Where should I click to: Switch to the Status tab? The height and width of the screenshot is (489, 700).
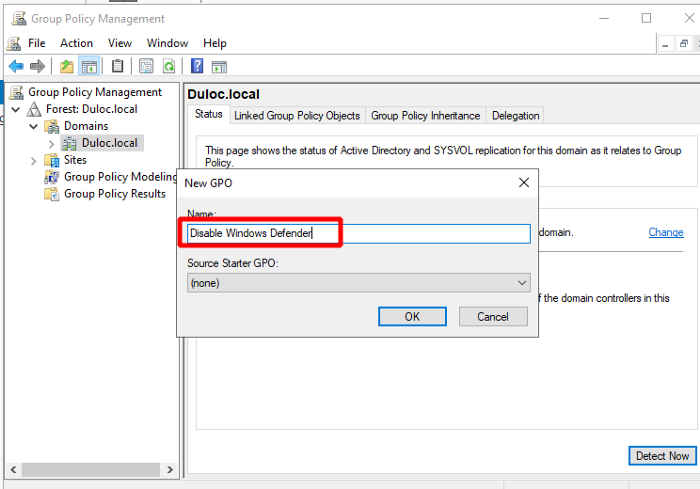208,114
